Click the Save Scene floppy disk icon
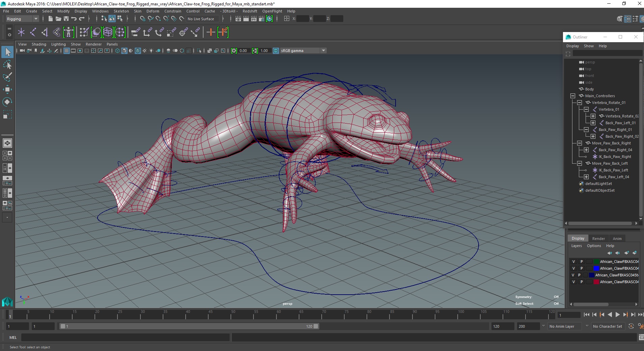This screenshot has height=351, width=644. tap(66, 19)
